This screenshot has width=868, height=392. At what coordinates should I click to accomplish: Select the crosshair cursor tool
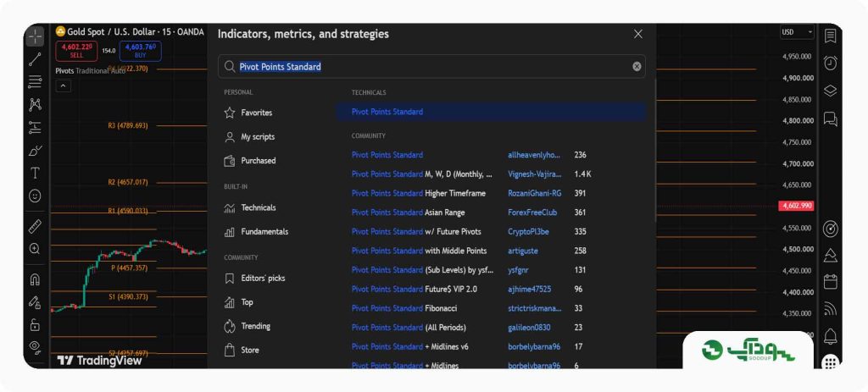(35, 37)
